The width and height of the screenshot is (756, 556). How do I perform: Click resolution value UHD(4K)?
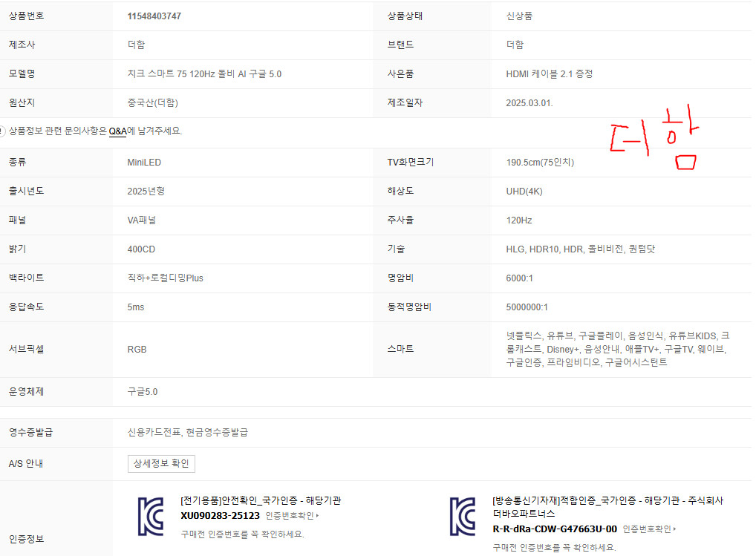[x=524, y=192]
